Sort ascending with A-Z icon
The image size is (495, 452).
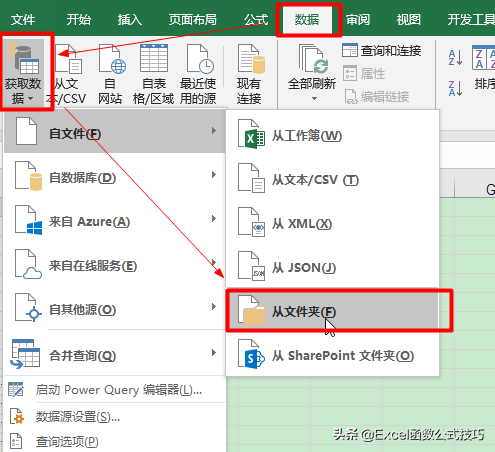point(455,57)
